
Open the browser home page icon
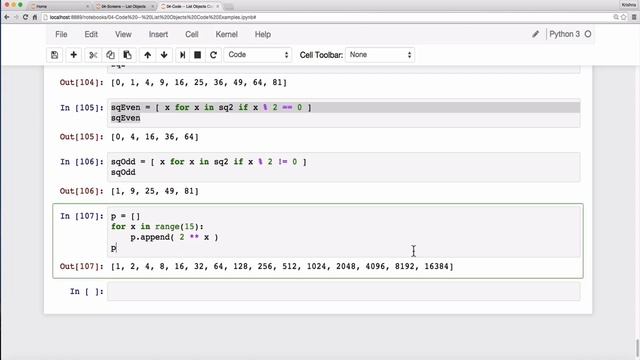[35, 17]
